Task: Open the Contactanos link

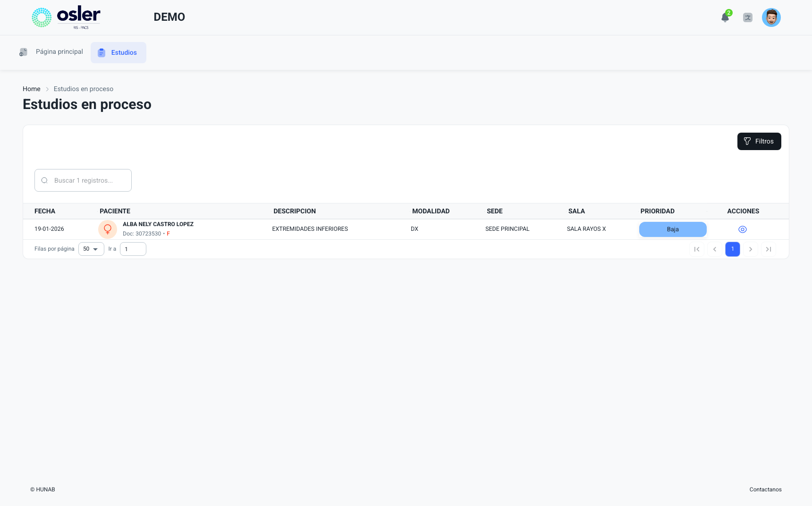Action: [766, 489]
